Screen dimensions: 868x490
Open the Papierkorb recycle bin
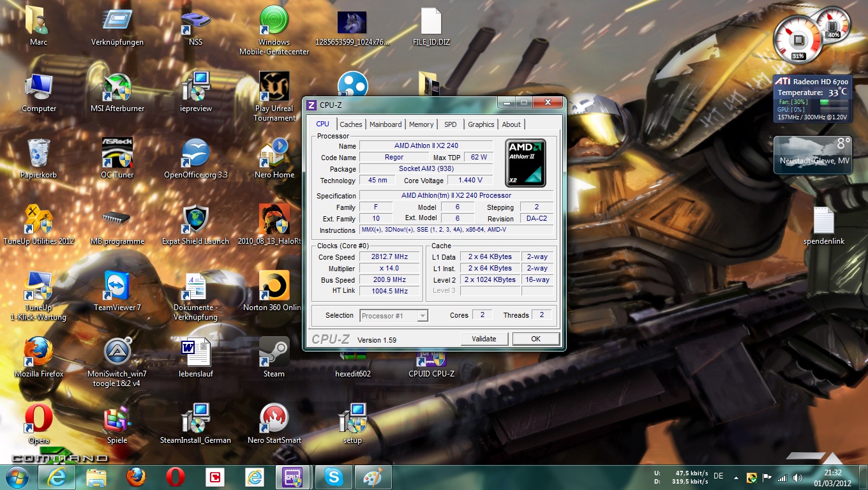coord(39,154)
